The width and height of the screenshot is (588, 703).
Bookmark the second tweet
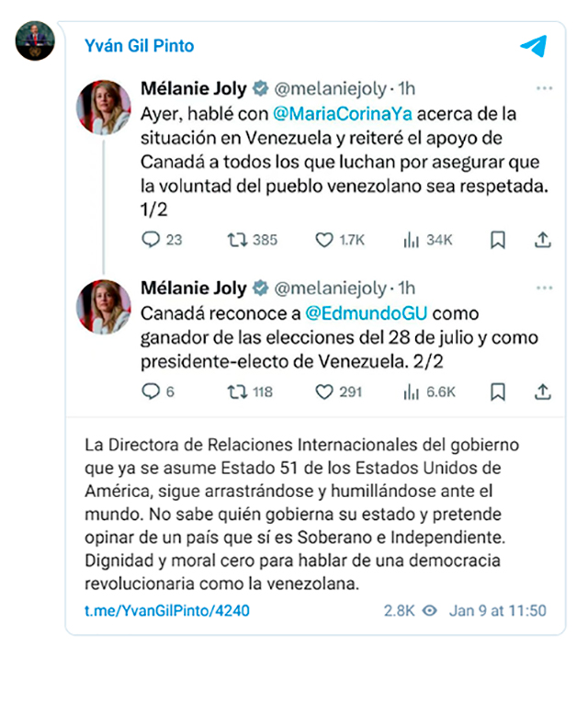click(x=497, y=391)
